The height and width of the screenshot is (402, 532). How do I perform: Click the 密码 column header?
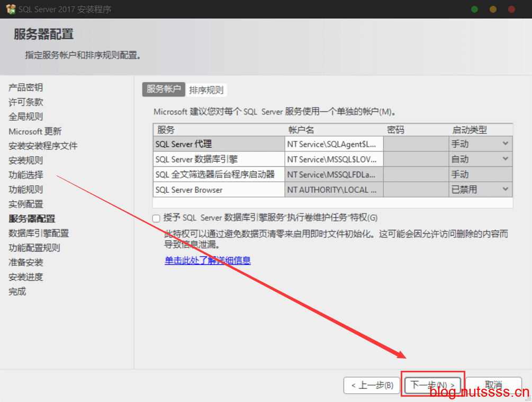pyautogui.click(x=416, y=130)
